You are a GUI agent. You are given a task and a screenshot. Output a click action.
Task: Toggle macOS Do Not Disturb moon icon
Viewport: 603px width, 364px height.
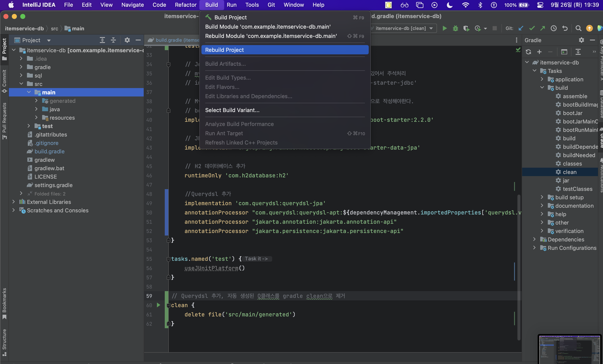click(x=449, y=5)
